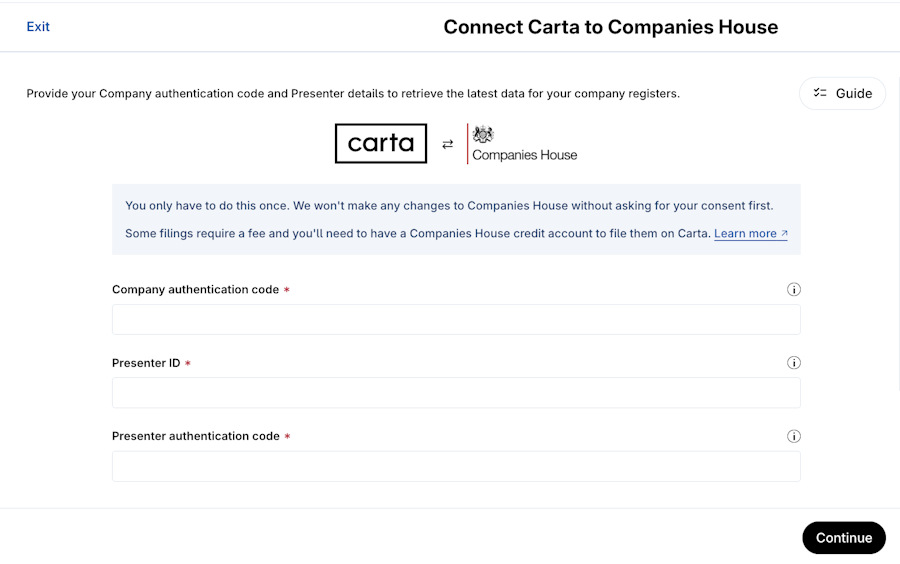Image resolution: width=900 pixels, height=564 pixels.
Task: Click the checklist icon in the Guide button
Action: click(820, 93)
